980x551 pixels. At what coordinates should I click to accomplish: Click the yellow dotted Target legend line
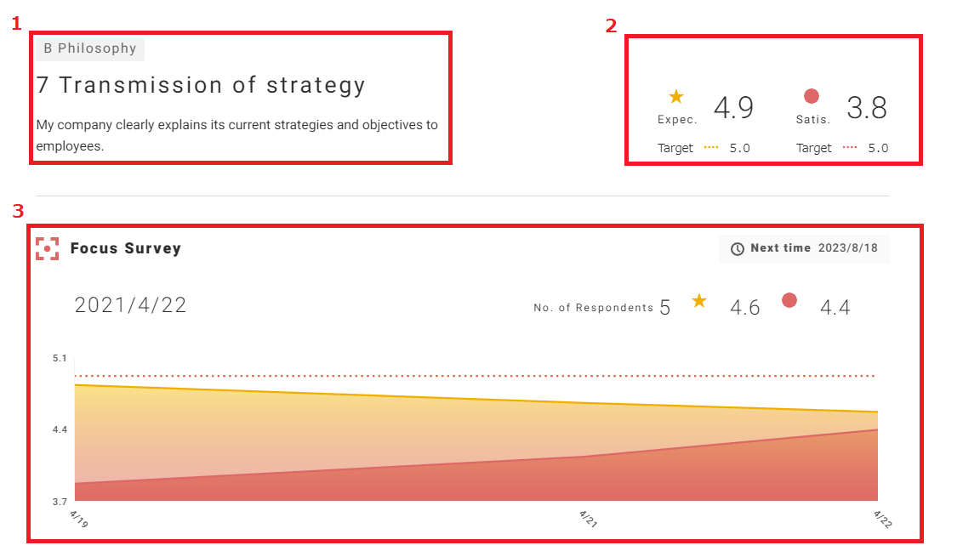pos(711,148)
